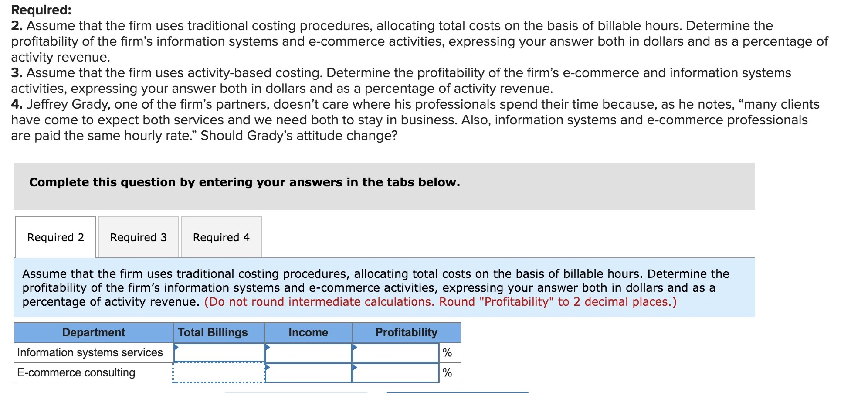Click the Income input for Information systems services
The width and height of the screenshot is (868, 393).
click(x=308, y=352)
